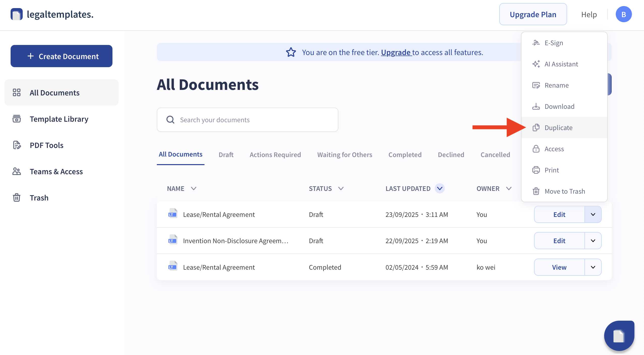
Task: Open the PDF Tools sidebar item
Action: coord(46,145)
